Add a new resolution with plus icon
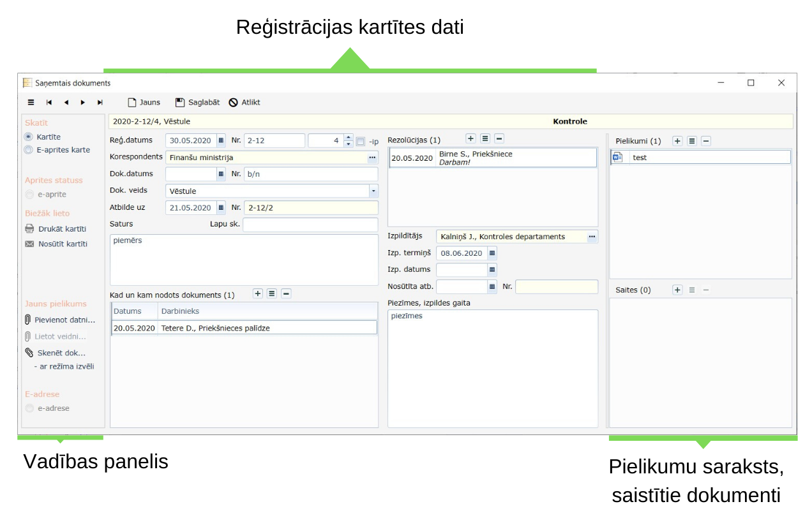The height and width of the screenshot is (518, 812). coord(470,138)
